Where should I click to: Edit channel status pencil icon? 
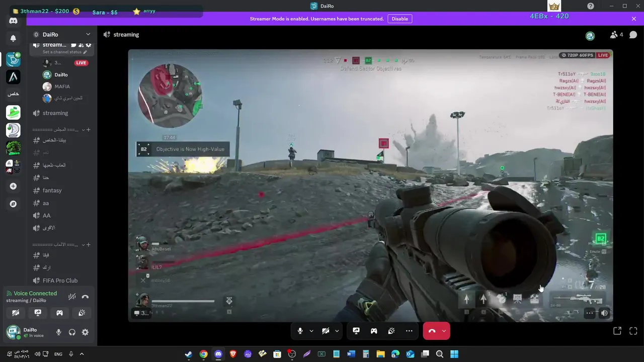pyautogui.click(x=85, y=52)
